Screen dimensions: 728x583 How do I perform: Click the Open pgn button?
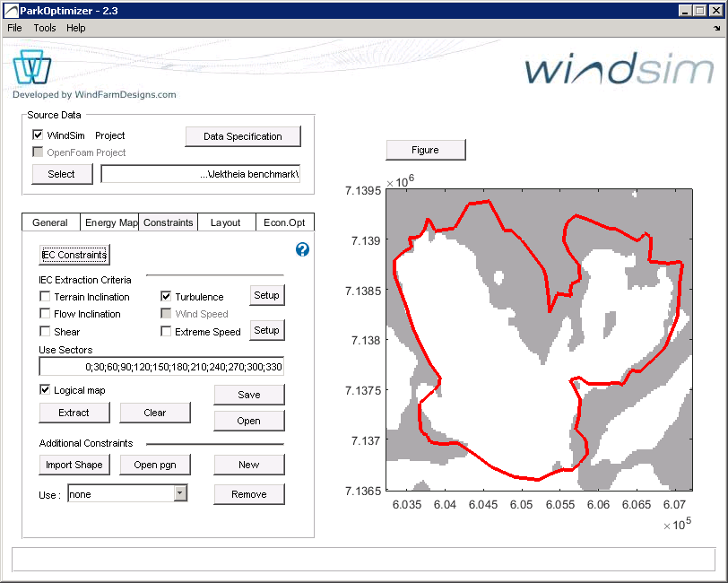point(155,465)
